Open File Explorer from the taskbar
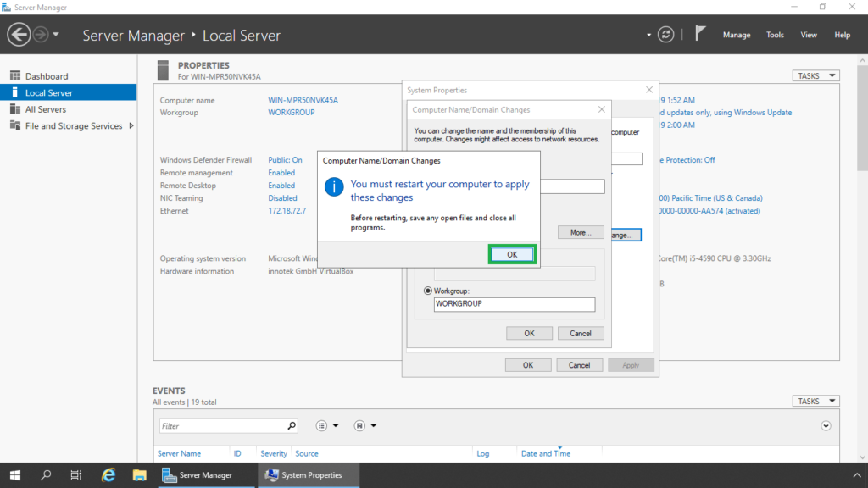The width and height of the screenshot is (868, 488). coord(140,475)
